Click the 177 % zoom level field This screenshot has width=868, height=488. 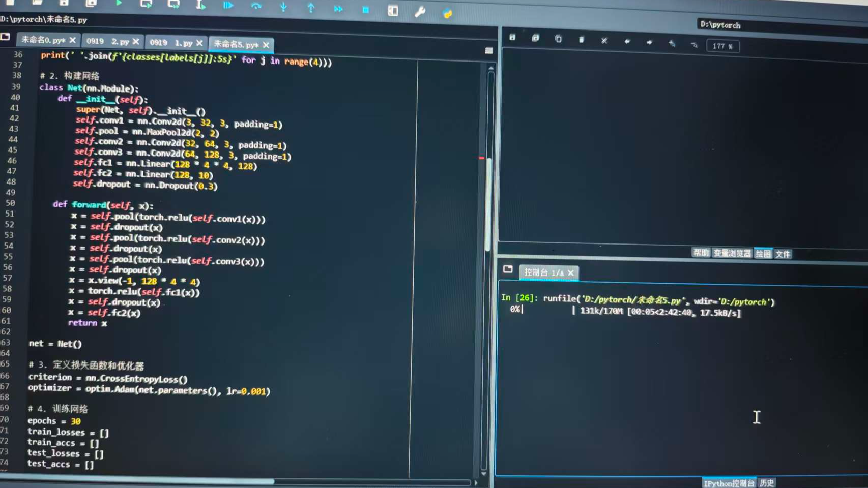722,46
